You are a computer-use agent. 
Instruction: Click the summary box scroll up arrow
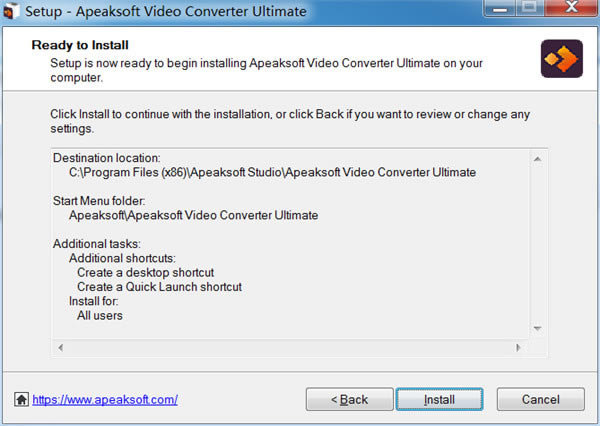(x=537, y=159)
